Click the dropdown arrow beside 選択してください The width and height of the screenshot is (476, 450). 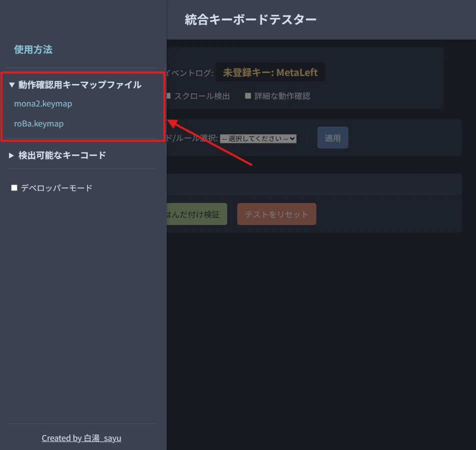tap(292, 138)
